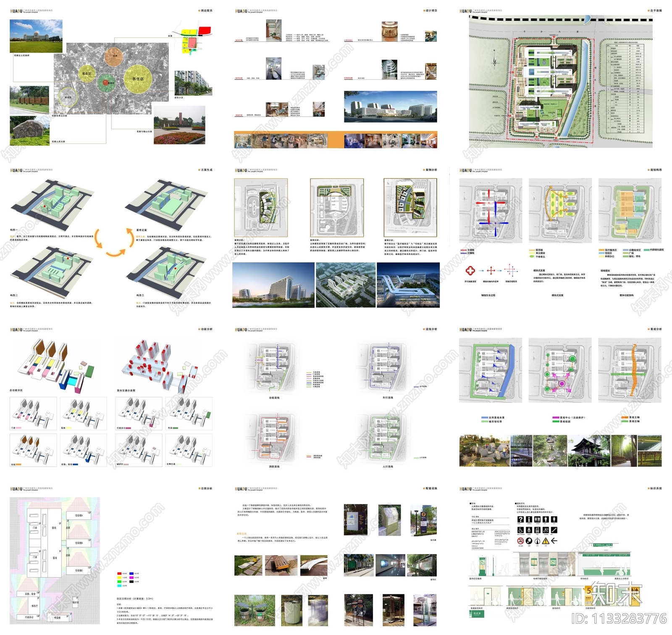Click the orange landscape axis plan diagram

pos(630,370)
